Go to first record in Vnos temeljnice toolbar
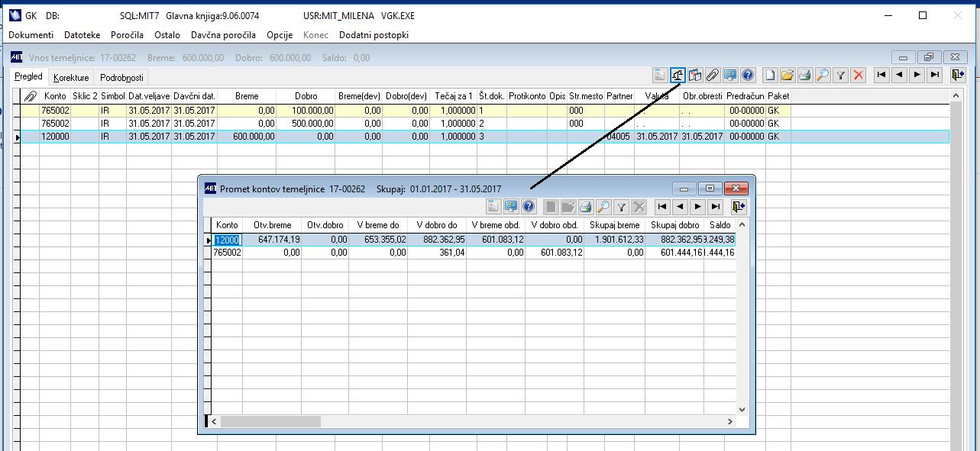The height and width of the screenshot is (451, 980). pos(882,75)
